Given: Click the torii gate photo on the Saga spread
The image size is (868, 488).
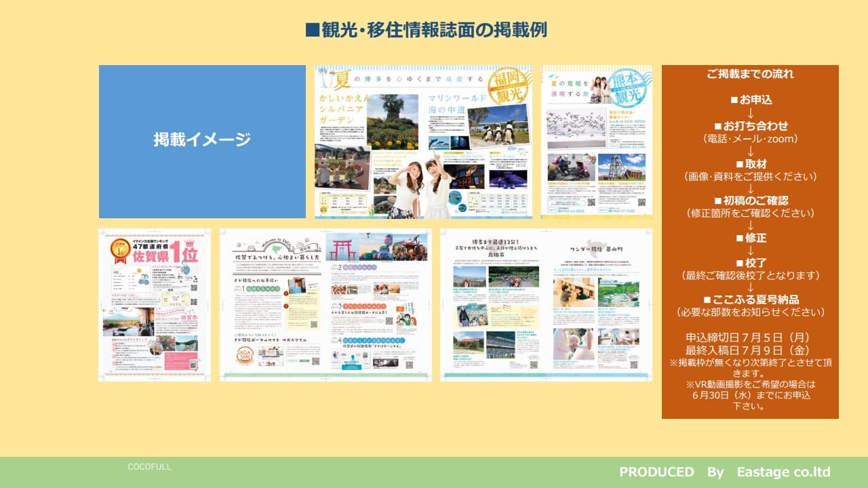Looking at the screenshot, I should pyautogui.click(x=342, y=248).
